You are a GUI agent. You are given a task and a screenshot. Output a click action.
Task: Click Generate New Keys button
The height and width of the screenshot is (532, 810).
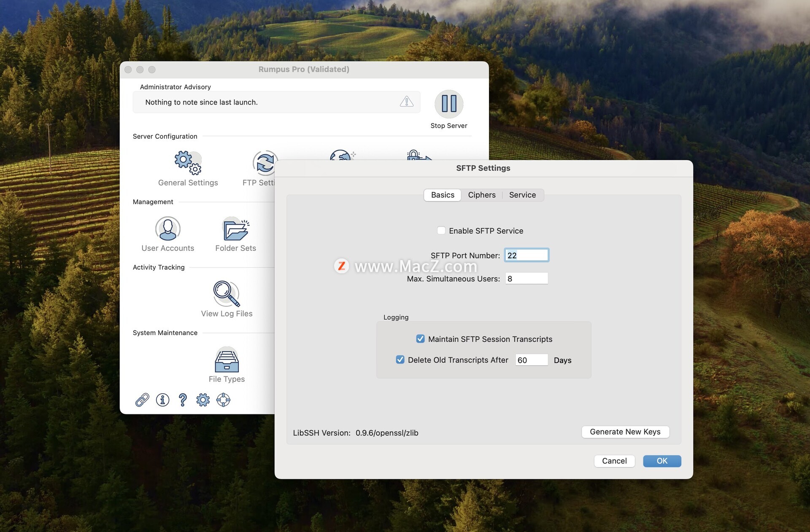coord(625,432)
